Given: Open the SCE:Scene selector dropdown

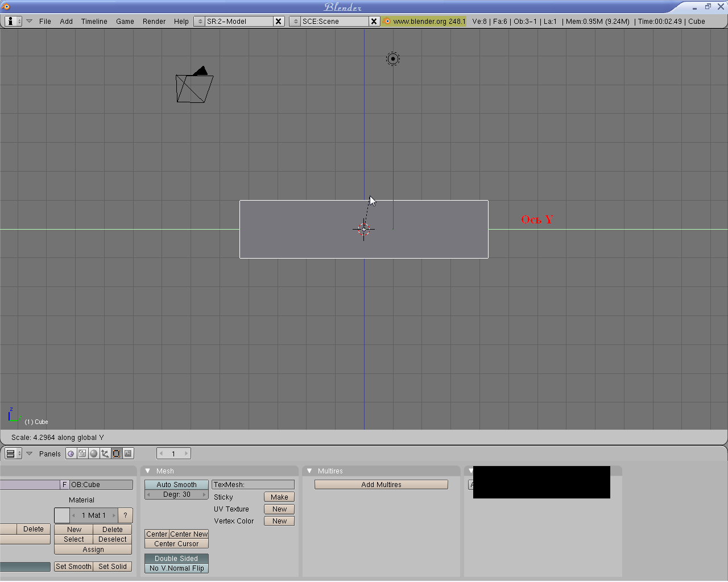Looking at the screenshot, I should (x=296, y=21).
